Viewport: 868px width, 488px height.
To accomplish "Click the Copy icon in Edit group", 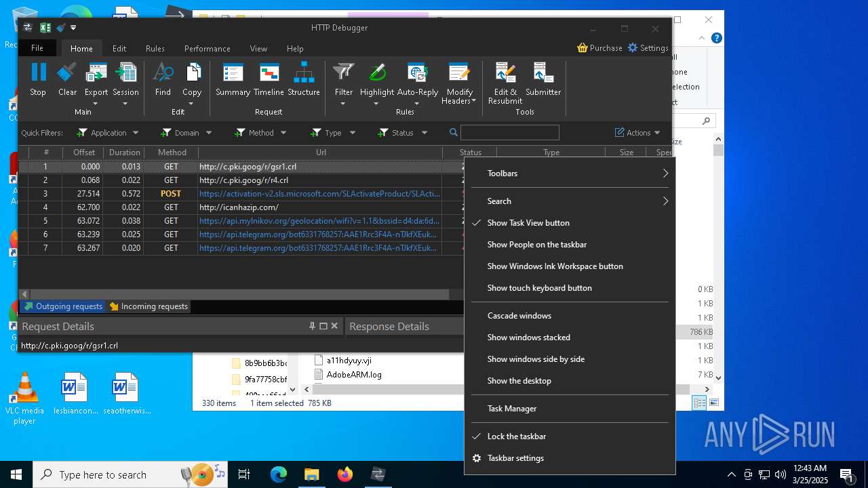I will point(193,73).
